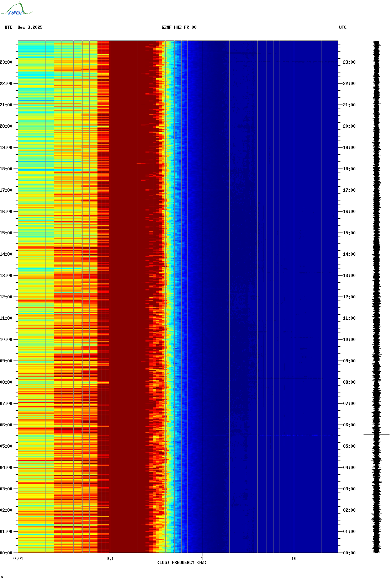Click the 18:00 time label on right axis
The width and height of the screenshot is (392, 581).
(349, 169)
